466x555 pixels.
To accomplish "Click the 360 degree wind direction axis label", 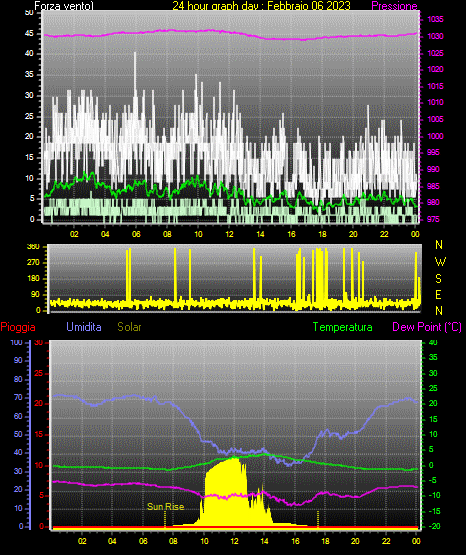I will pos(33,247).
